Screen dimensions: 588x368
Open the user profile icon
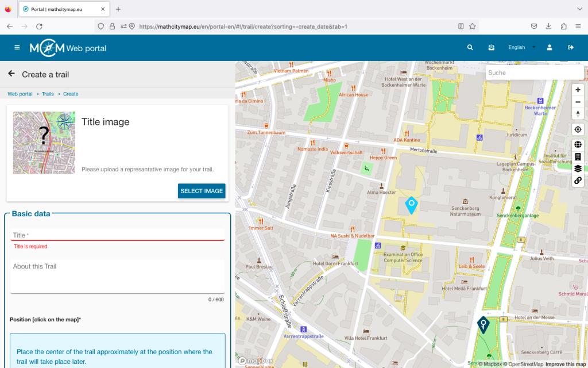[550, 48]
